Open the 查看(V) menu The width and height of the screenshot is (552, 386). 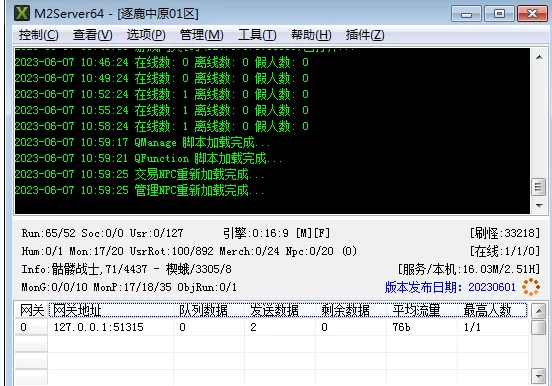click(93, 35)
